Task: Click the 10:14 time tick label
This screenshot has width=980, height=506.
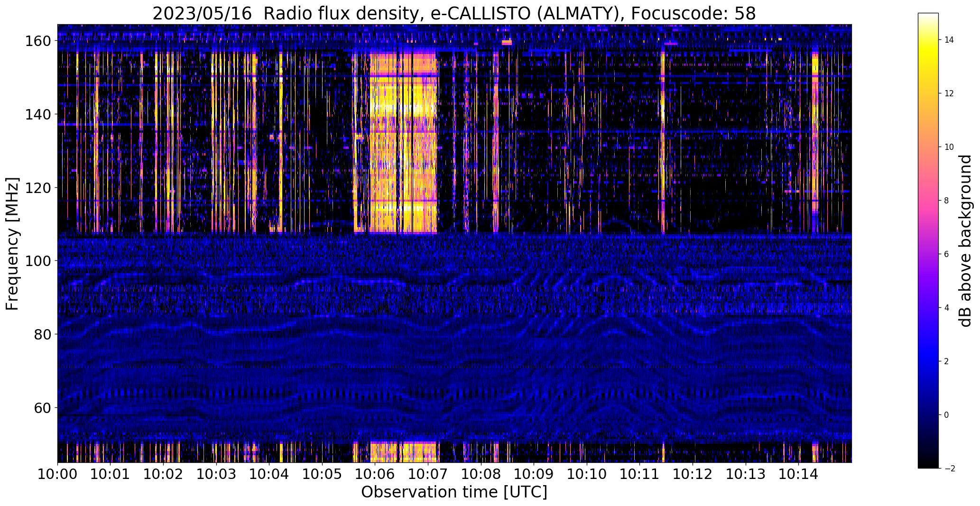Action: 798,475
